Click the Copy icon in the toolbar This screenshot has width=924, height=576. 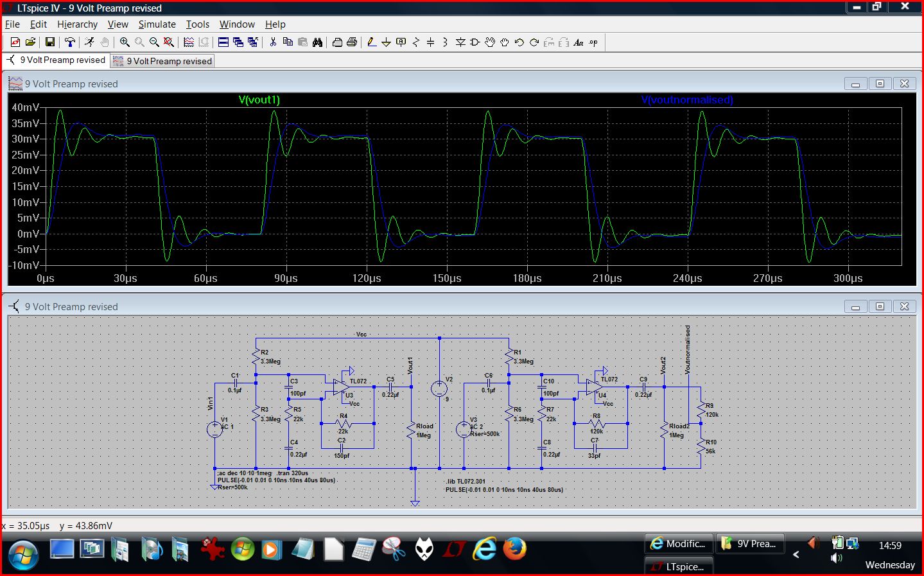(x=288, y=42)
